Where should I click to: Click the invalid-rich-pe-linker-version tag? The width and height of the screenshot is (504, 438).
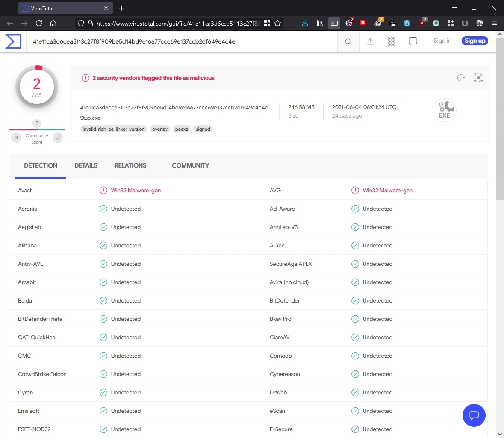(113, 129)
